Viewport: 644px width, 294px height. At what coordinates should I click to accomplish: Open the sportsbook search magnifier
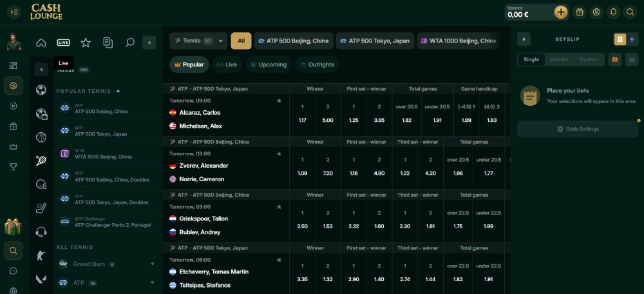130,43
